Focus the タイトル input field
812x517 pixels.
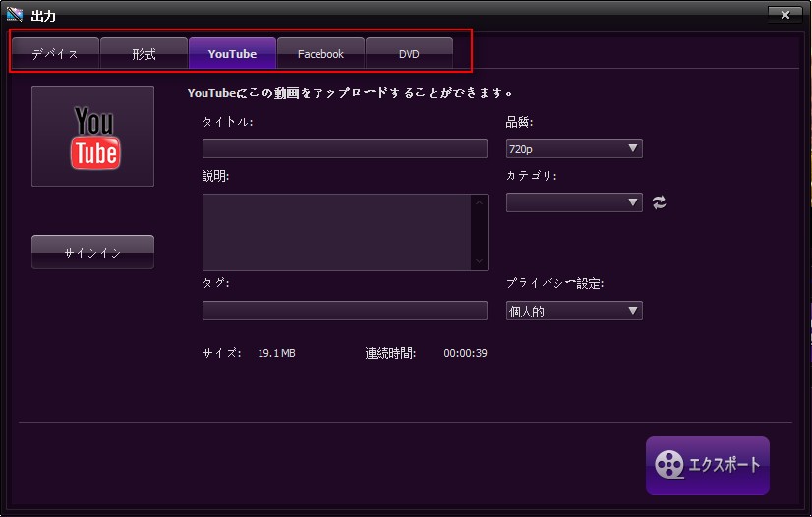[x=345, y=148]
